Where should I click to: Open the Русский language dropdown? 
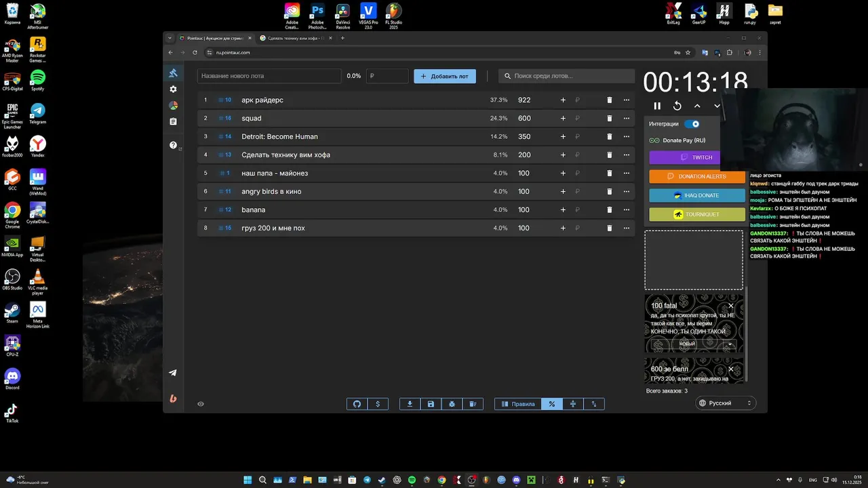tap(726, 403)
